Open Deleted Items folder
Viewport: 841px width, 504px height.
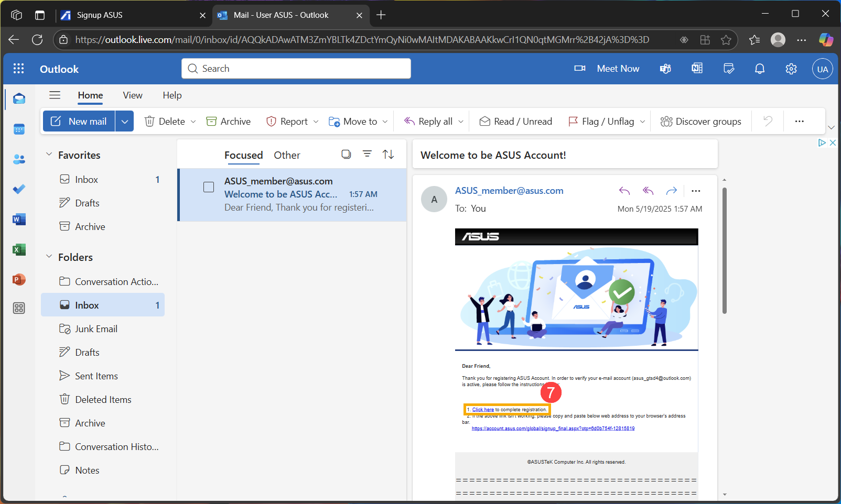click(x=103, y=399)
